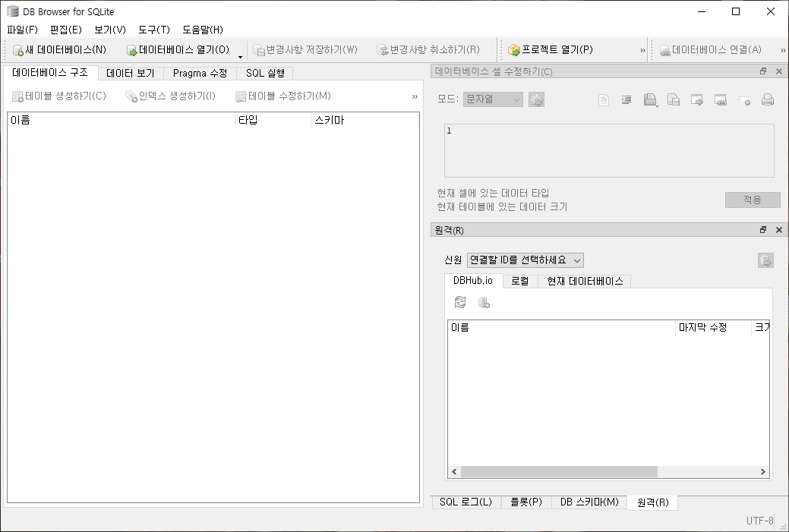Switch to the 데이터 보기 tab
Screen dimensions: 789x532
[131, 74]
